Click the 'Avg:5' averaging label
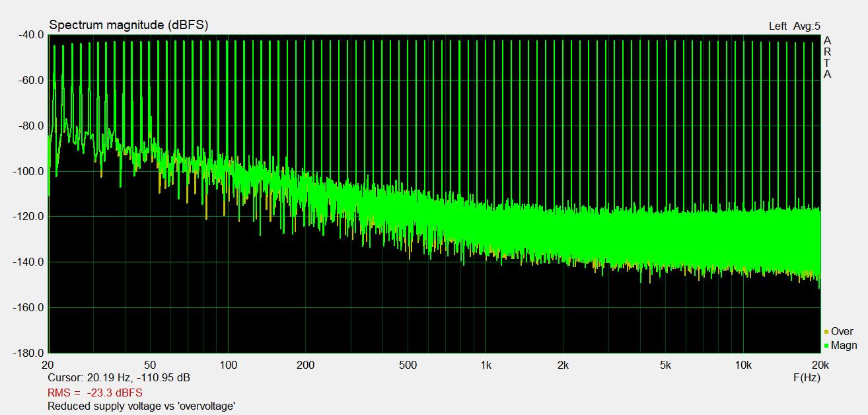 [807, 26]
